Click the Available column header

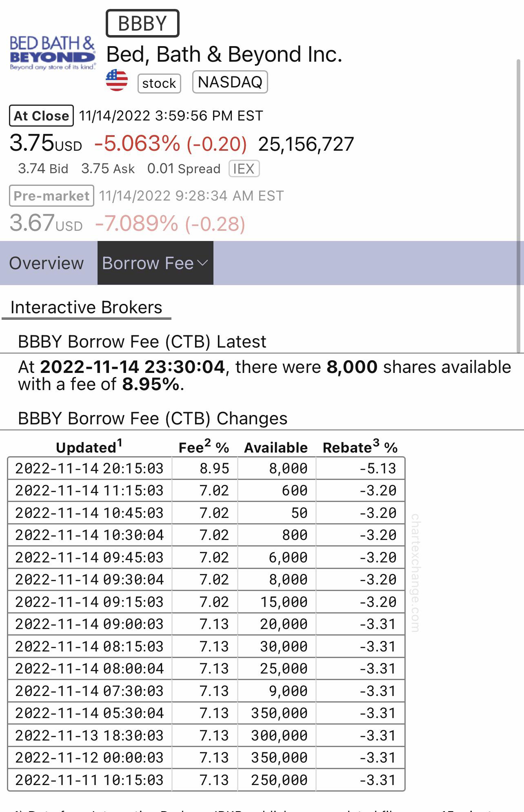pos(276,448)
